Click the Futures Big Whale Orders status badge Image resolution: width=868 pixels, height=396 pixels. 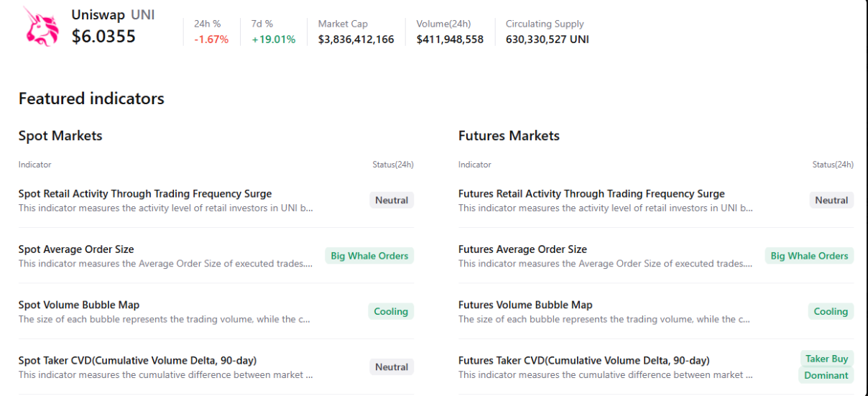809,256
